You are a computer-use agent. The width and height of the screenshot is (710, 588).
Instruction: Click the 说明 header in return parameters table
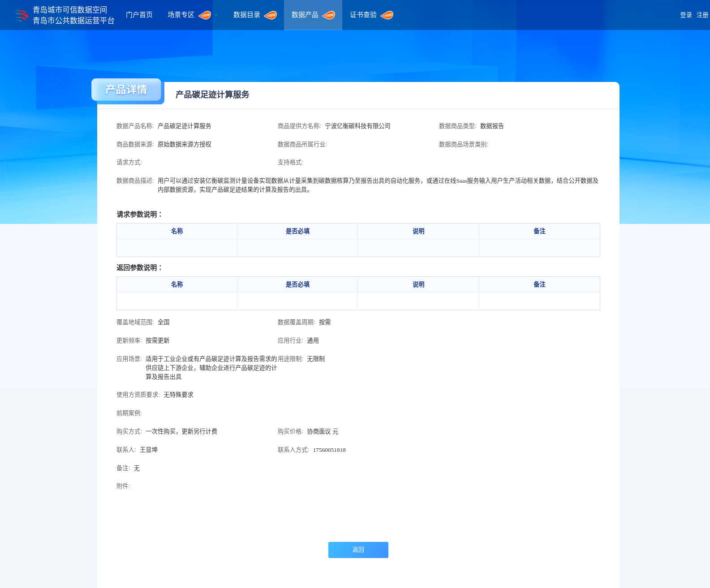coord(418,284)
